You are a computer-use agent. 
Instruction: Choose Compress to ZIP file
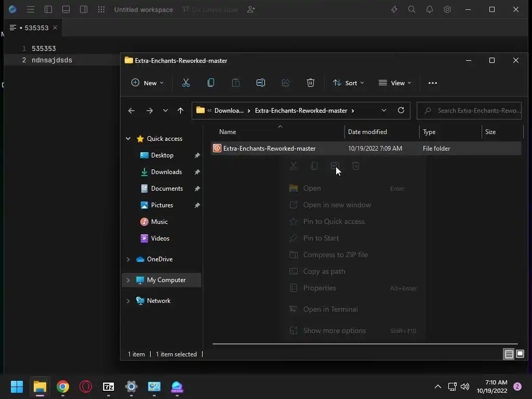(353, 255)
